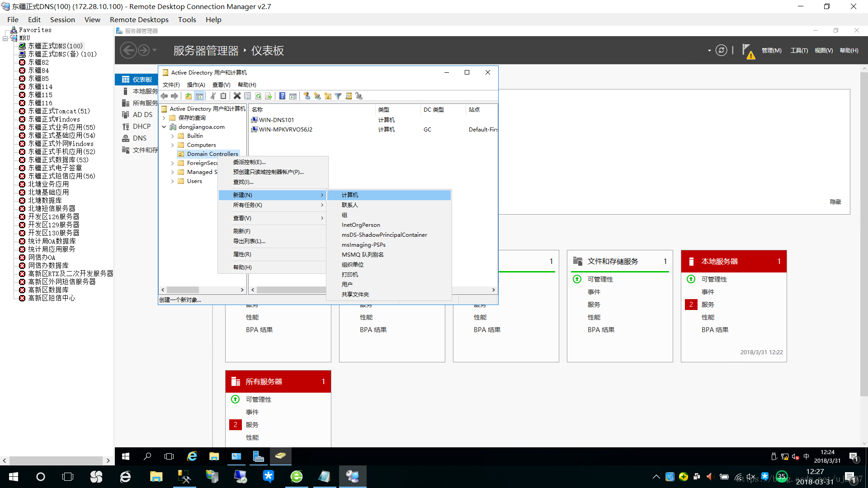Click the Find objects icon in AD toolbar
This screenshot has width=868, height=488.
(x=349, y=96)
